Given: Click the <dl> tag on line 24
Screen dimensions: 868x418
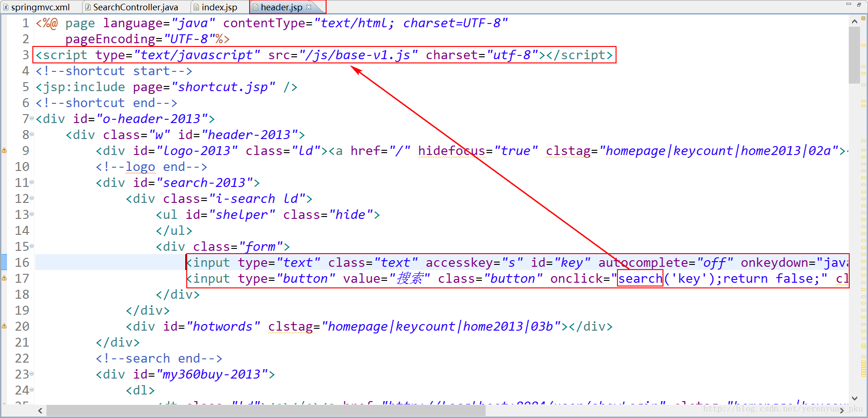Looking at the screenshot, I should point(140,390).
